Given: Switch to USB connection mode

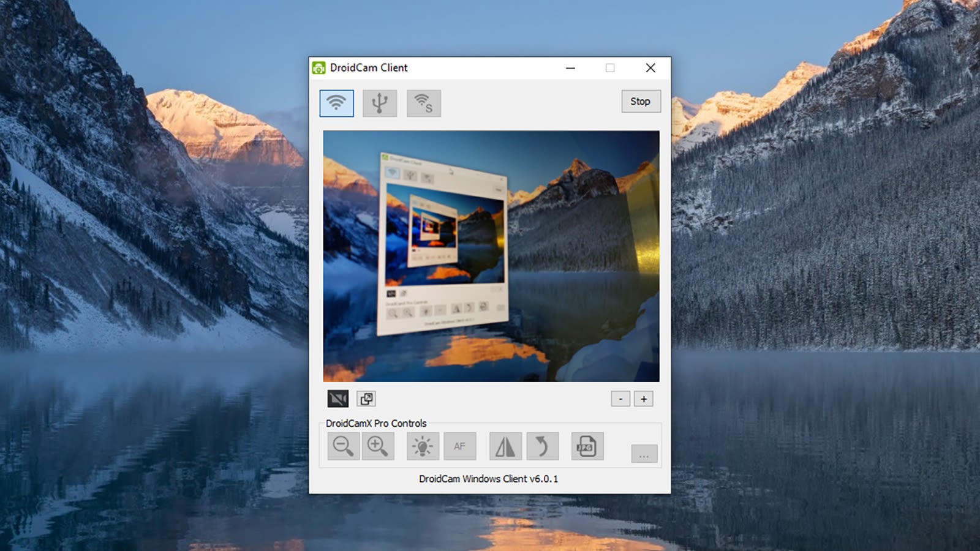Looking at the screenshot, I should [380, 103].
